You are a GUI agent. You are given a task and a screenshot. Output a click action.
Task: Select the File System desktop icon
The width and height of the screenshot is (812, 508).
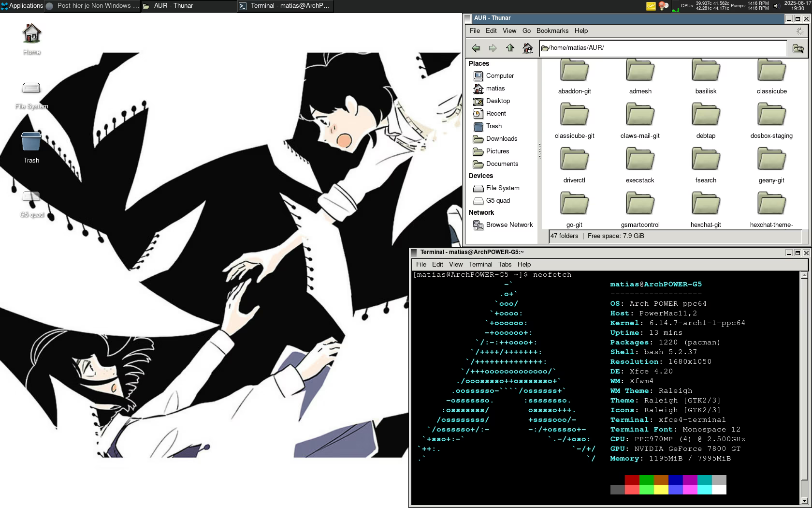tap(31, 95)
